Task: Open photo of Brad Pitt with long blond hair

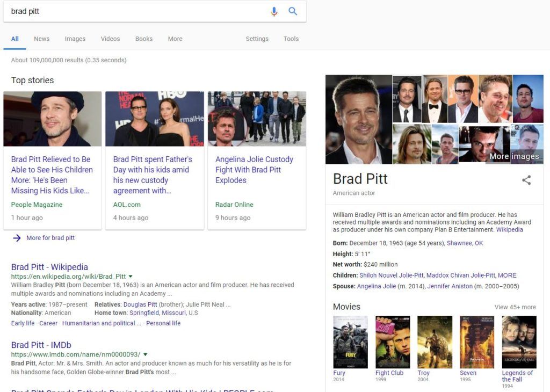Action: tap(411, 144)
